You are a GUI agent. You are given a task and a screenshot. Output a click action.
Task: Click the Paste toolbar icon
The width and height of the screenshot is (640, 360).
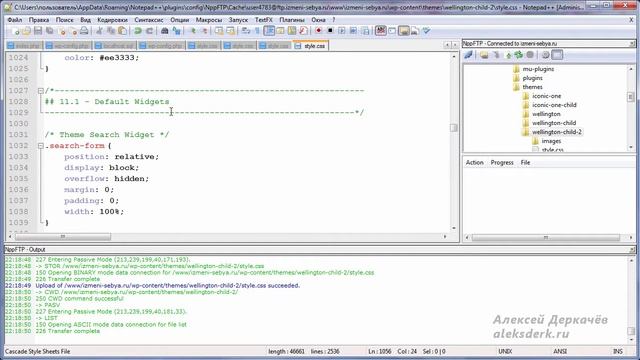click(122, 31)
